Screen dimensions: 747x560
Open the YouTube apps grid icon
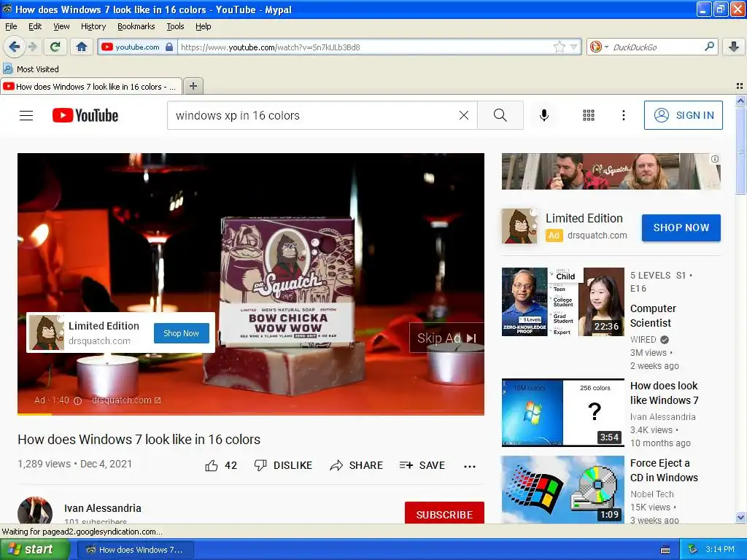pos(589,115)
